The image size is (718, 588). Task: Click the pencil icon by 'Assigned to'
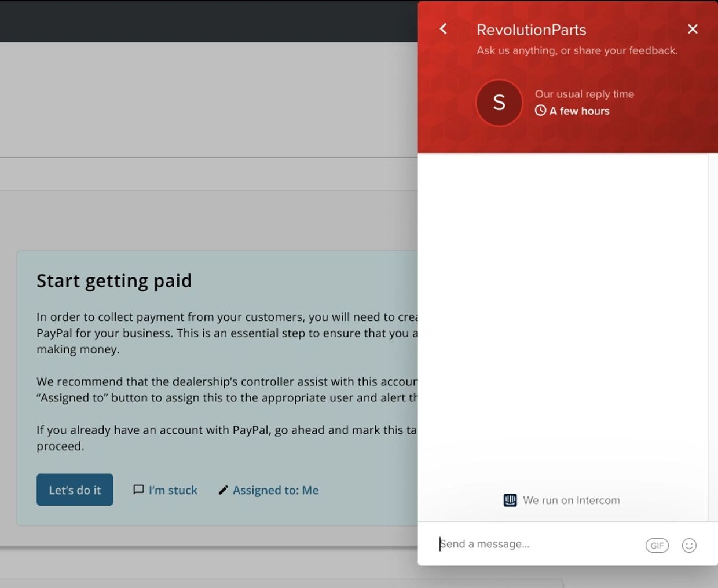(x=224, y=490)
